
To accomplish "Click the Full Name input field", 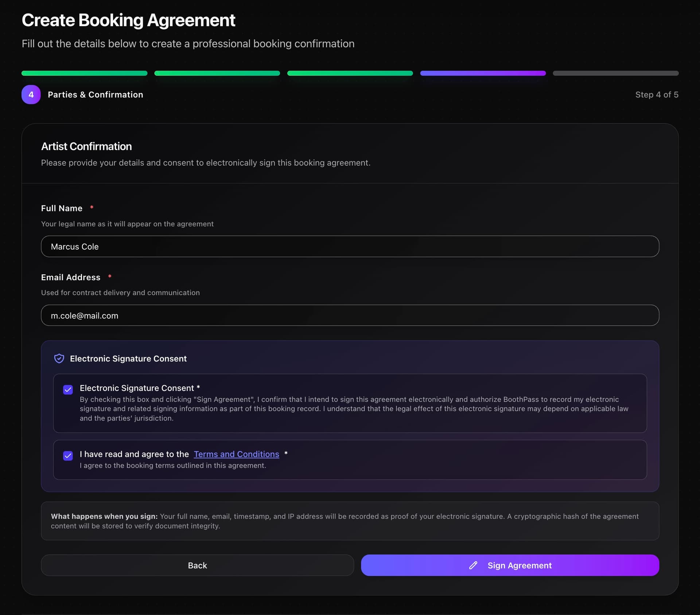I will (350, 246).
